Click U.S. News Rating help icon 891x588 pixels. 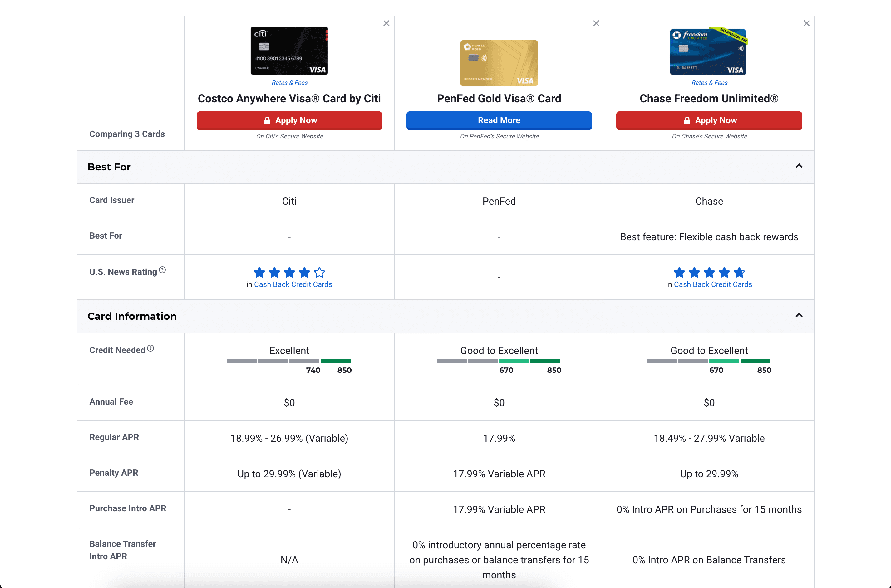point(162,270)
